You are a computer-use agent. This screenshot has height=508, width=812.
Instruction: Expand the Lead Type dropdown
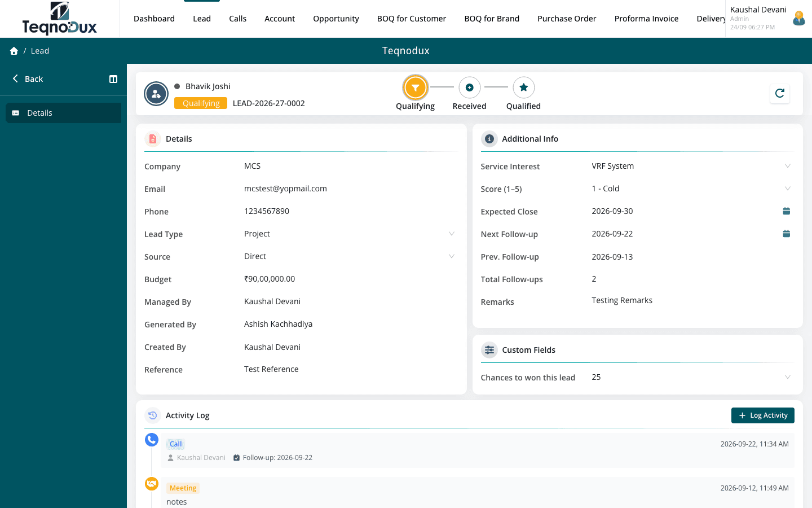pos(452,234)
